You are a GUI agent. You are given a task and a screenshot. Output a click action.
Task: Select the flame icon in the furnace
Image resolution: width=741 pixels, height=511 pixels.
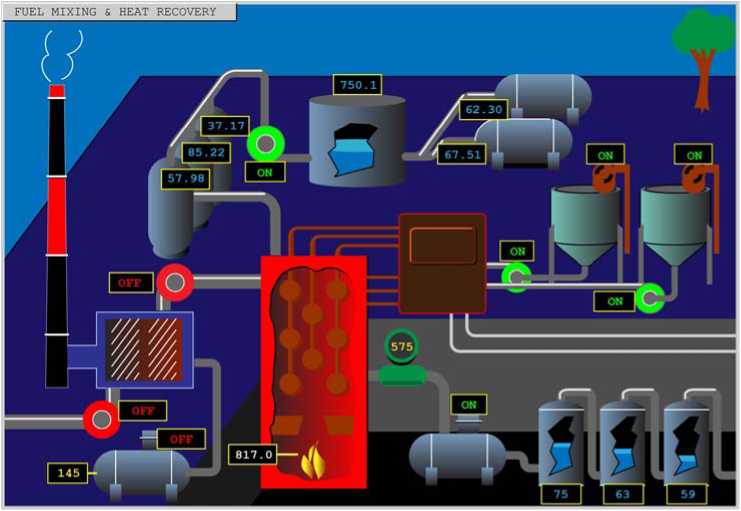(x=313, y=461)
